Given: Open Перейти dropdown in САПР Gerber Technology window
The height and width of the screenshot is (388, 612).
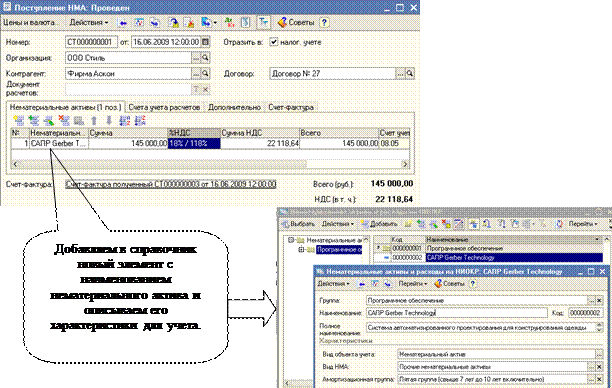Looking at the screenshot, I should [413, 284].
